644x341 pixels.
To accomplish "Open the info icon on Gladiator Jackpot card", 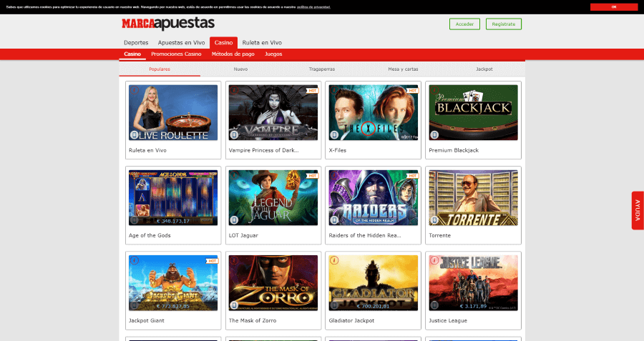I will pos(334,260).
